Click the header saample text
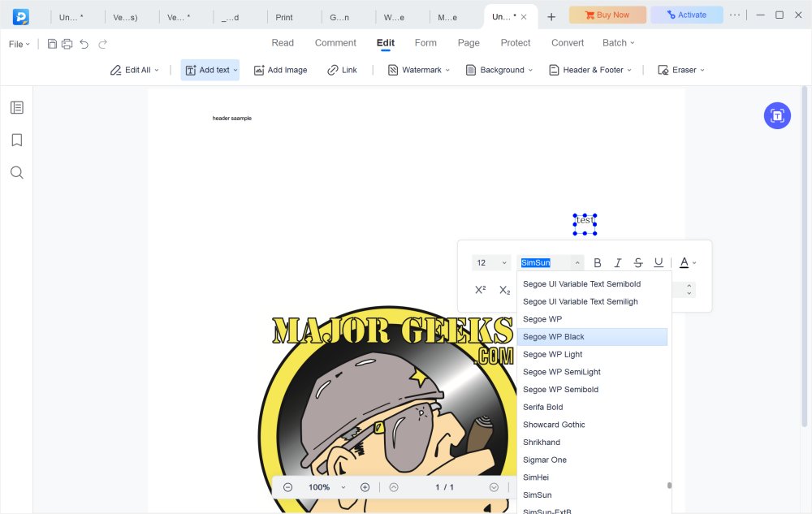Viewport: 812px width, 514px height. pos(232,118)
